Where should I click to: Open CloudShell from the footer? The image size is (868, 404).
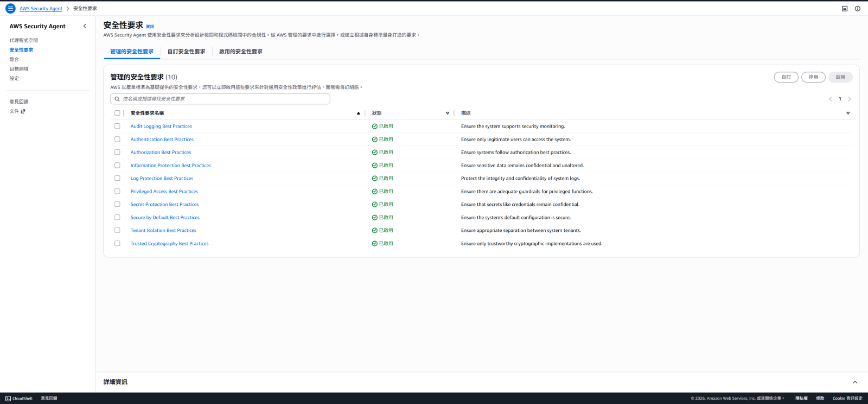19,399
